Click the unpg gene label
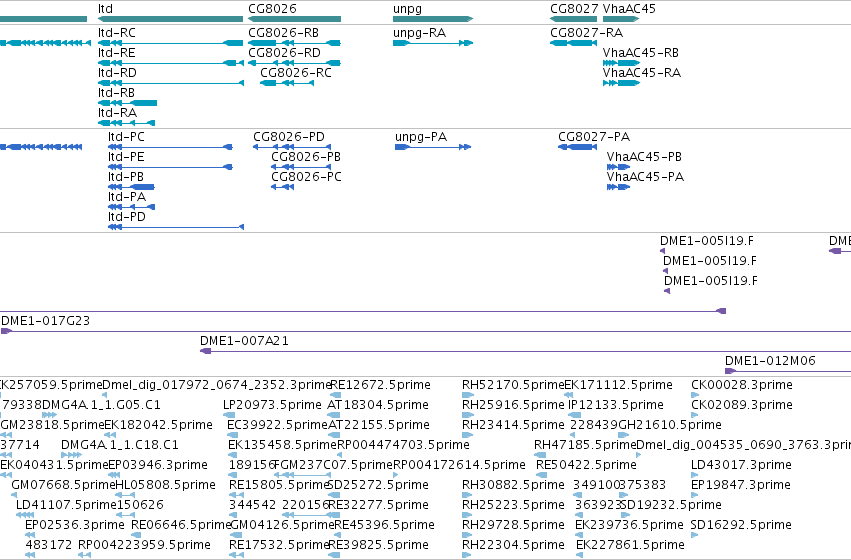Viewport: 851px width, 560px height. point(407,9)
